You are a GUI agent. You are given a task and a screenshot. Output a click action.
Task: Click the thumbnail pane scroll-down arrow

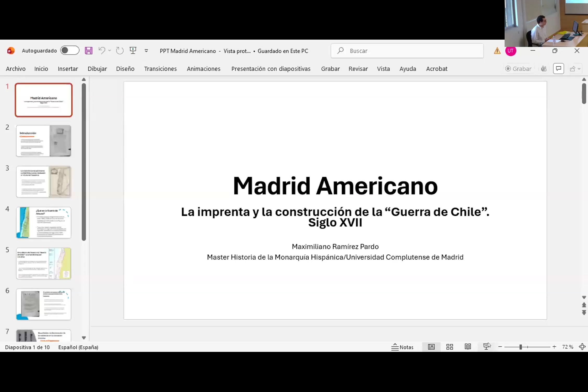tap(84, 338)
